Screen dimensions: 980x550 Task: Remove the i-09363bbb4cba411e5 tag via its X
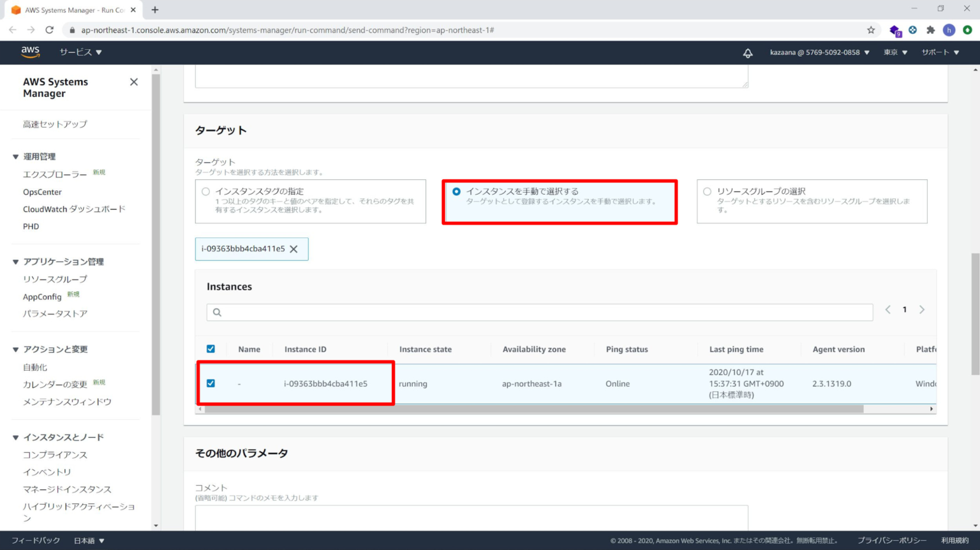[294, 249]
